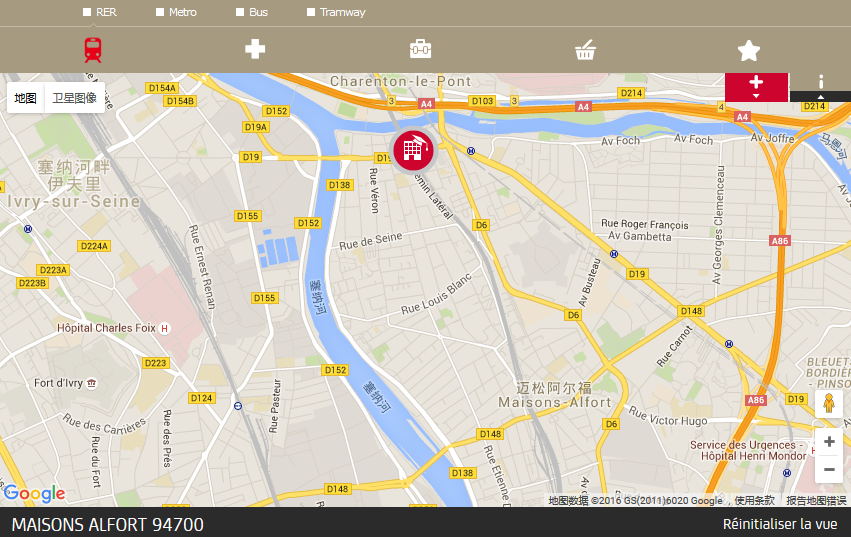Switch to the 地图 map view
Viewport: 851px width, 537px height.
pyautogui.click(x=26, y=98)
